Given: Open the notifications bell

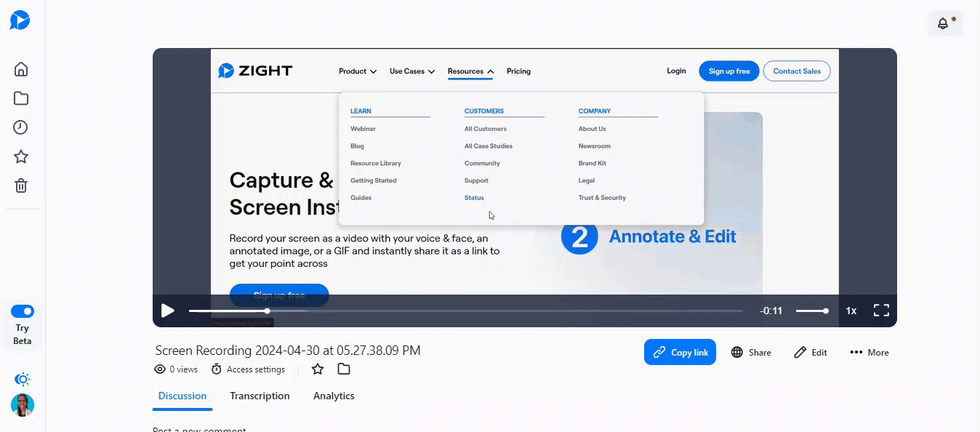Looking at the screenshot, I should (943, 23).
